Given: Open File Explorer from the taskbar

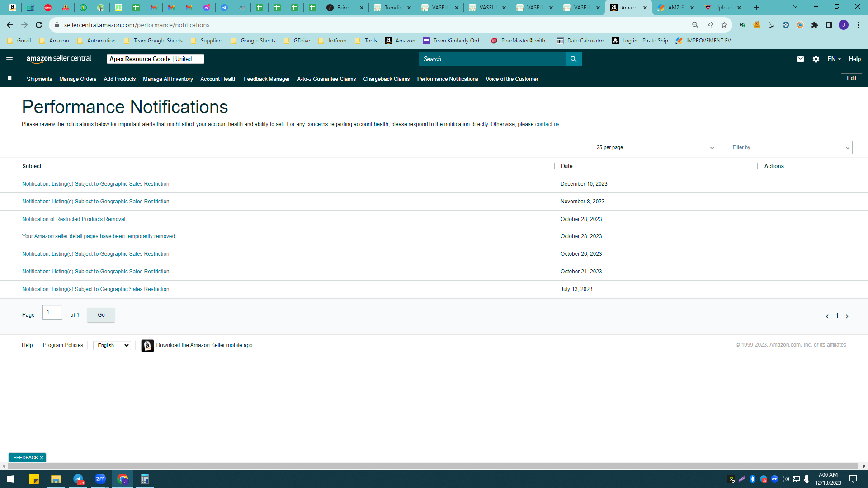Looking at the screenshot, I should tap(56, 479).
